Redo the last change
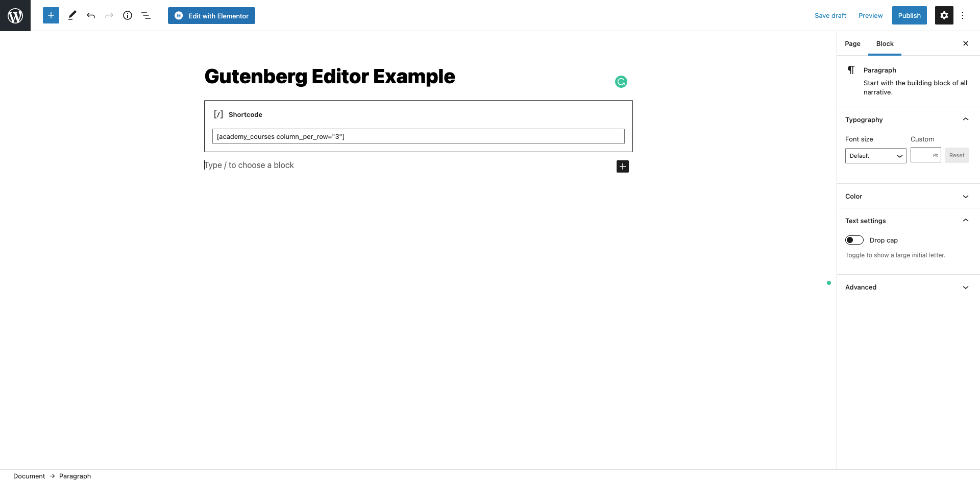Image resolution: width=980 pixels, height=482 pixels. [109, 15]
